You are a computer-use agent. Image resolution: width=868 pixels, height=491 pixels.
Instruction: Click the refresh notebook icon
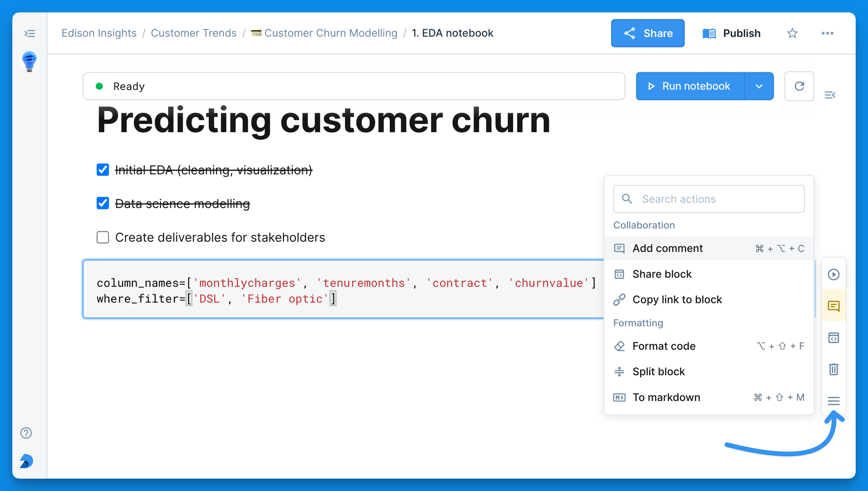[x=799, y=86]
